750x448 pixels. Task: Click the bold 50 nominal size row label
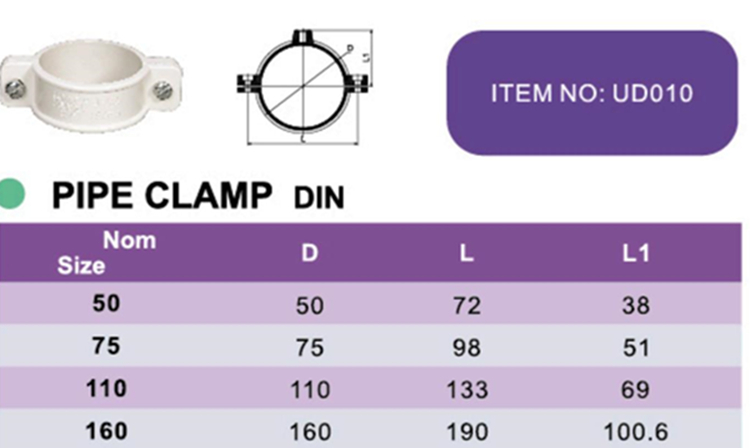pos(106,305)
